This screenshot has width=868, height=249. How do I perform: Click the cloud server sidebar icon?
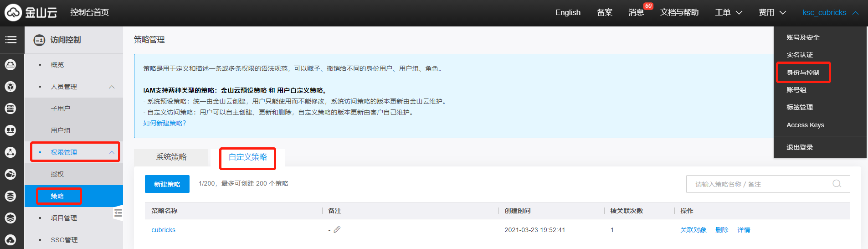coord(10,65)
